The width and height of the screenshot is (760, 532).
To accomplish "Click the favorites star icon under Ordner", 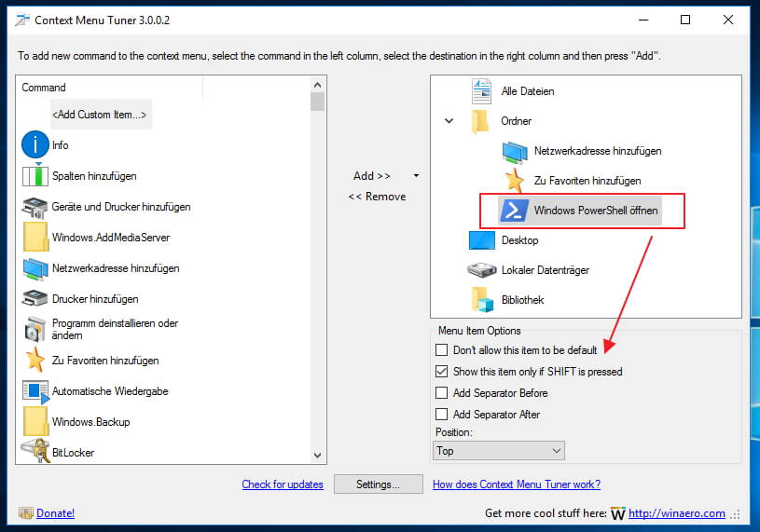I will (x=514, y=181).
